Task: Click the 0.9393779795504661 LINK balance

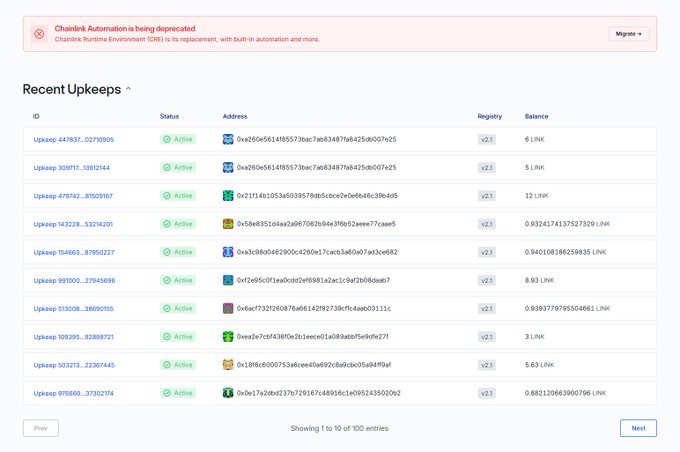Action: click(567, 308)
